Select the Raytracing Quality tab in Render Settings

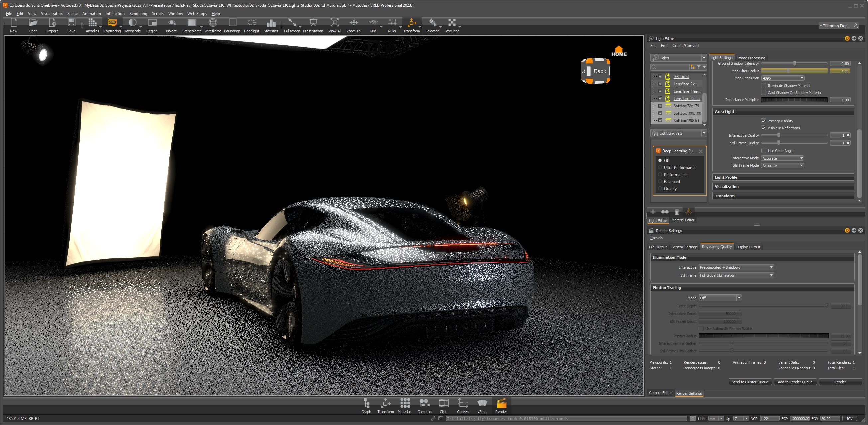point(717,247)
